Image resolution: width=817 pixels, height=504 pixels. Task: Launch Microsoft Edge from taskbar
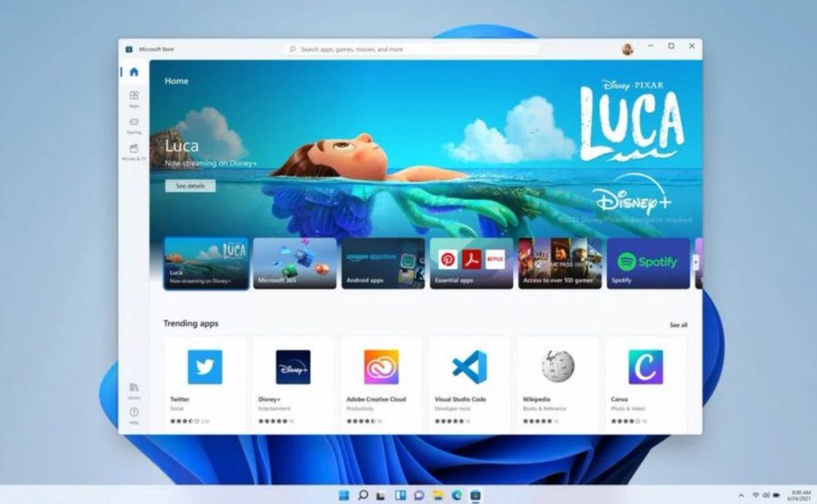tap(457, 495)
